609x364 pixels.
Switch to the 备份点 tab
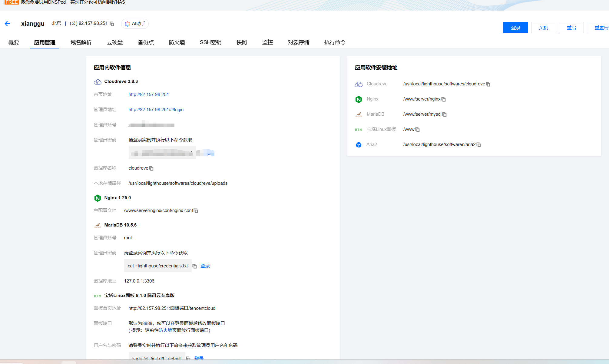point(146,42)
